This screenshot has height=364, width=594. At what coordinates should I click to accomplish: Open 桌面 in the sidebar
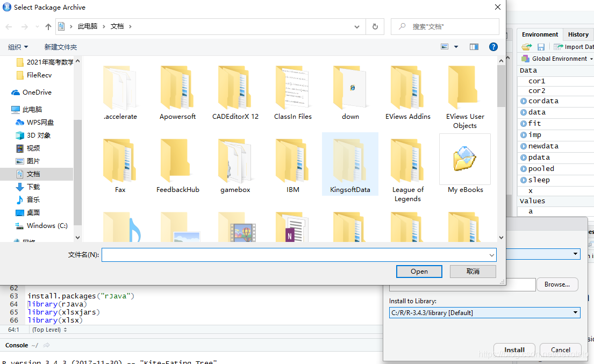tap(28, 212)
